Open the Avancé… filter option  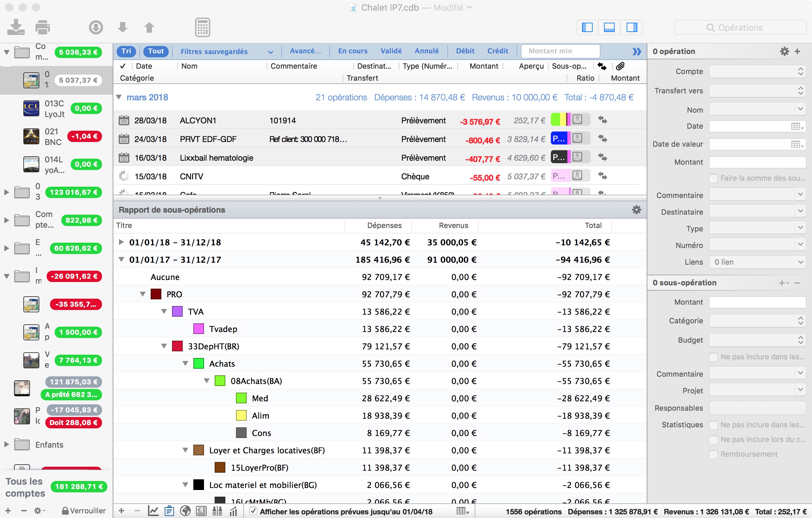305,51
